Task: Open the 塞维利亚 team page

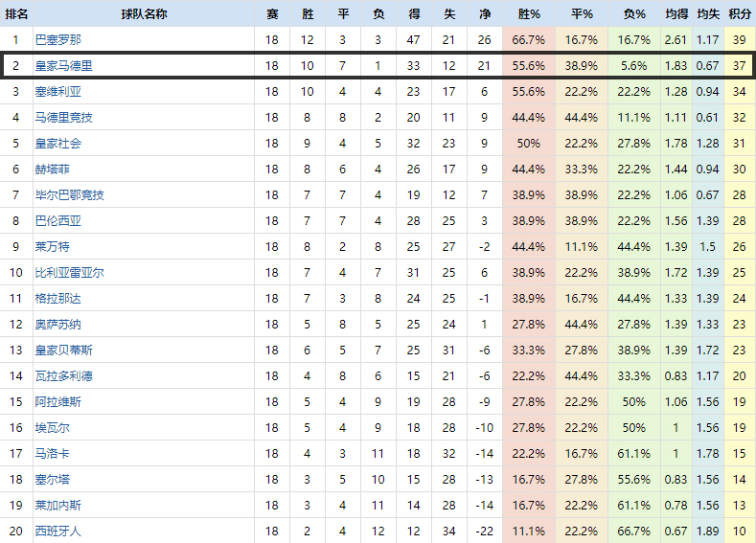Action: point(57,91)
